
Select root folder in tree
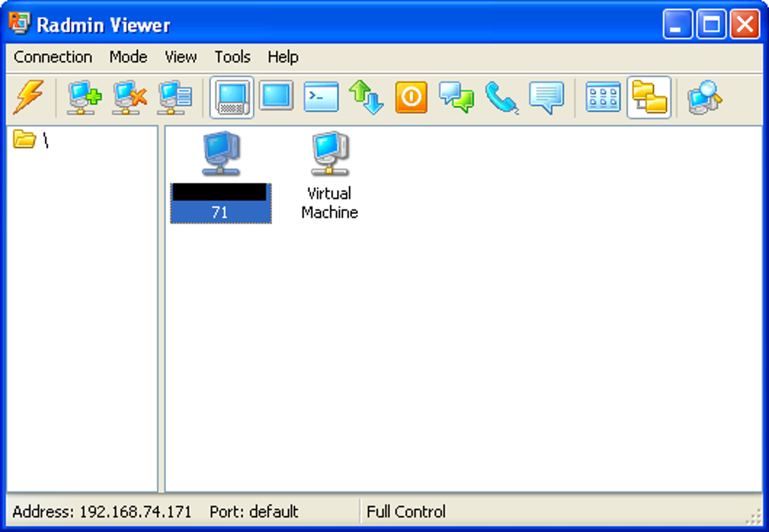point(30,139)
